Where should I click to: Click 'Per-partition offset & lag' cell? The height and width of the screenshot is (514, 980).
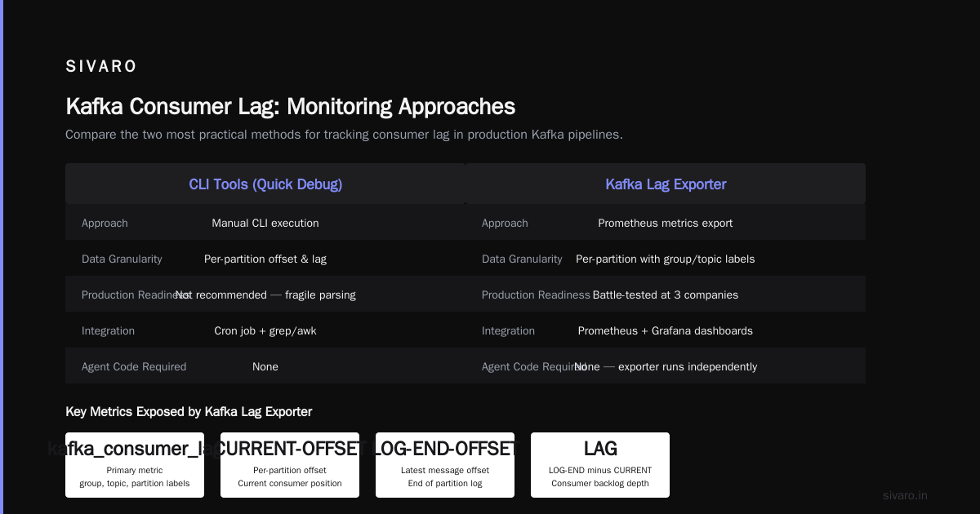point(265,259)
